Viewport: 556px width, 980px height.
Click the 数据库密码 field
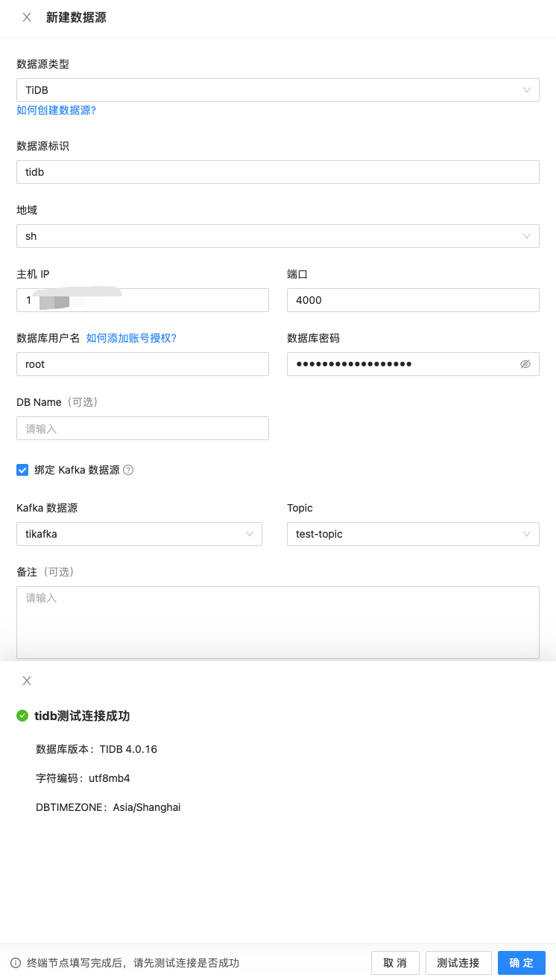click(x=413, y=364)
